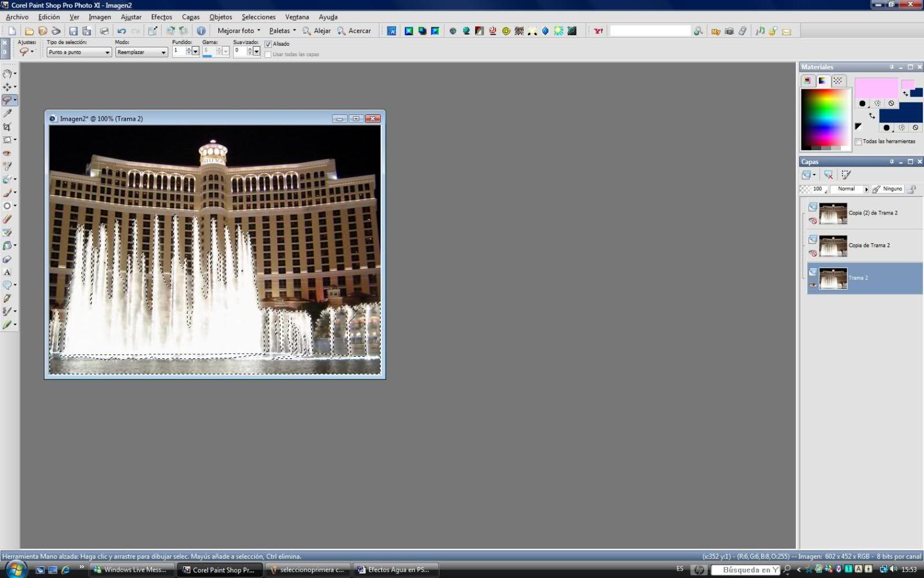
Task: Click the Open folder icon
Action: pos(29,31)
